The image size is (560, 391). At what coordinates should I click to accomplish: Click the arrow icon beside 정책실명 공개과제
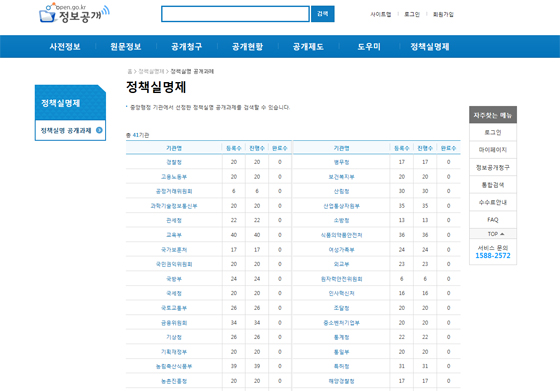99,130
